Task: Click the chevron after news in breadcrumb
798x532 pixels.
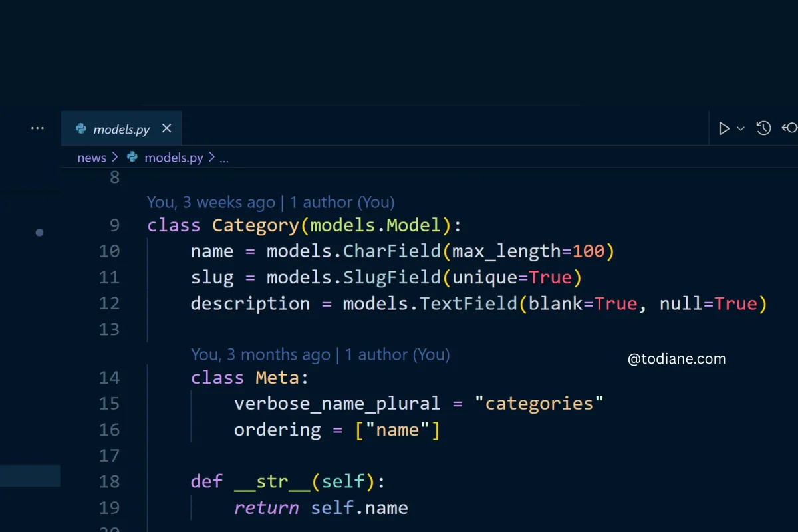Action: 114,158
